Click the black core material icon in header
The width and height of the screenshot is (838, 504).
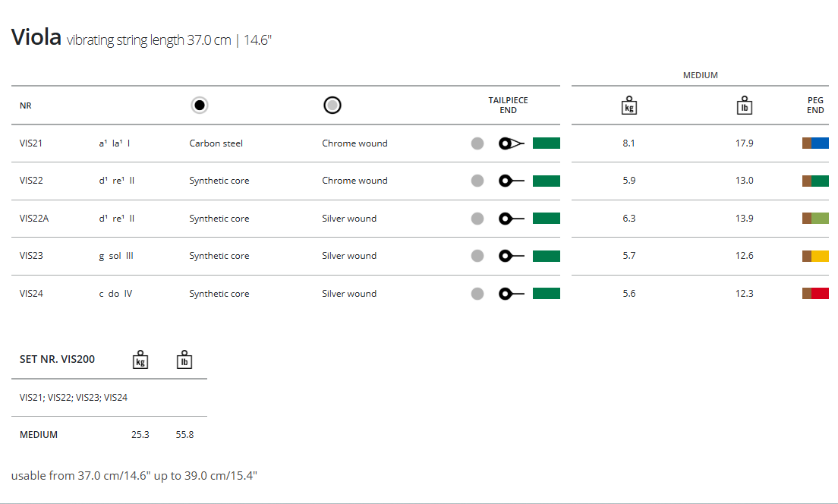click(200, 106)
